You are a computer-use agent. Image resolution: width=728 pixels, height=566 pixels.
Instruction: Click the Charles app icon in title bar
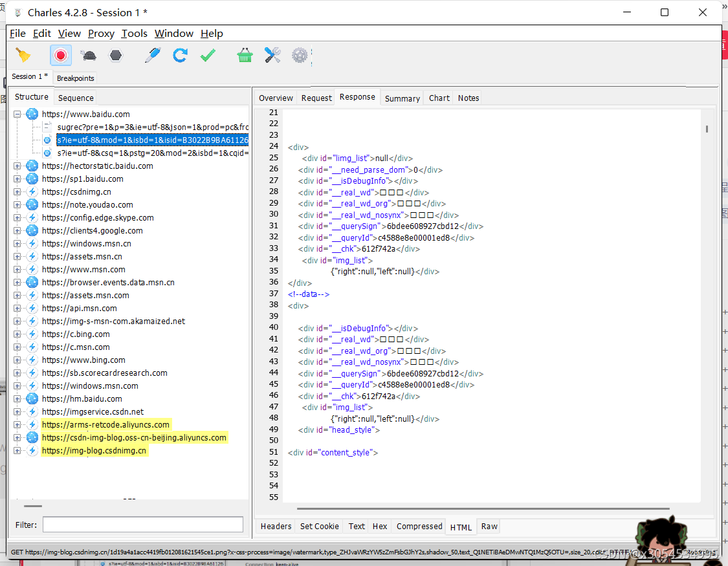[17, 12]
